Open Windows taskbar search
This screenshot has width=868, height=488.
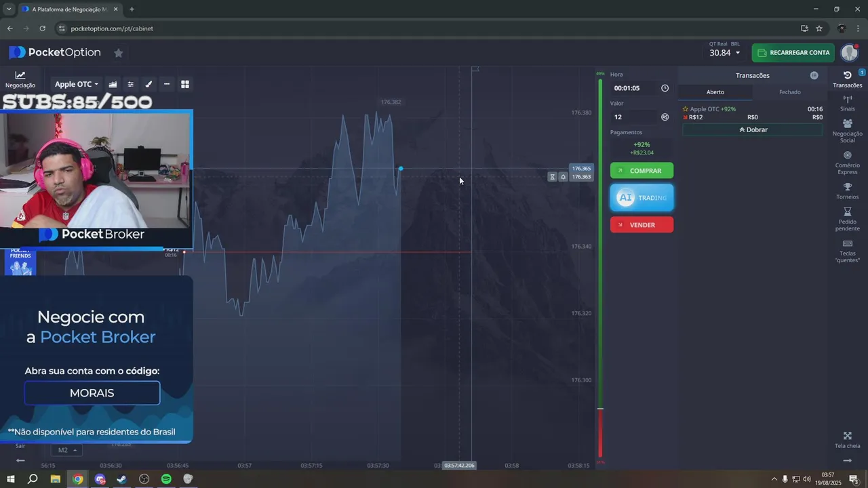[33, 479]
